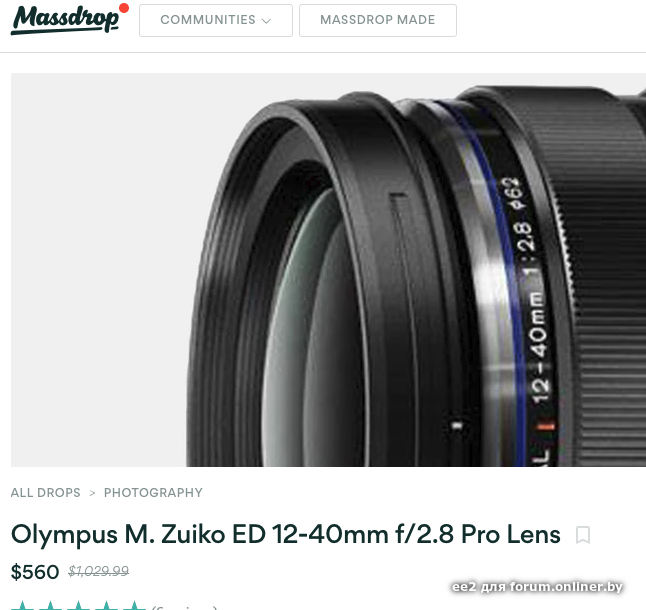Open the Communities dropdown menu

[x=216, y=20]
